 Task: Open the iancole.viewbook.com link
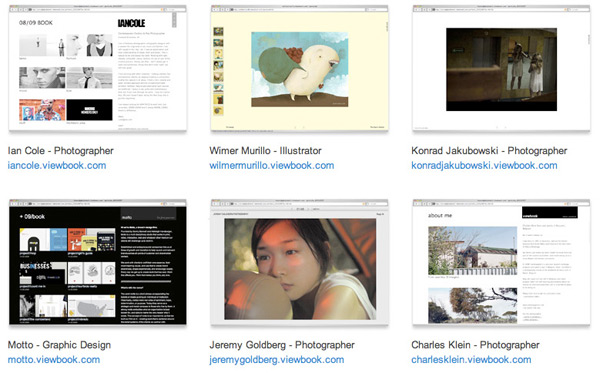point(57,166)
